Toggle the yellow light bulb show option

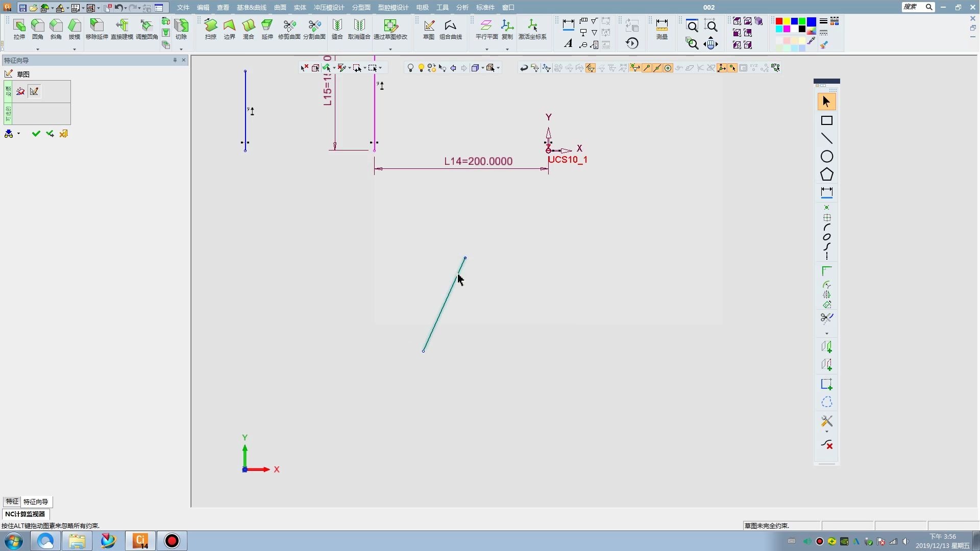click(421, 68)
